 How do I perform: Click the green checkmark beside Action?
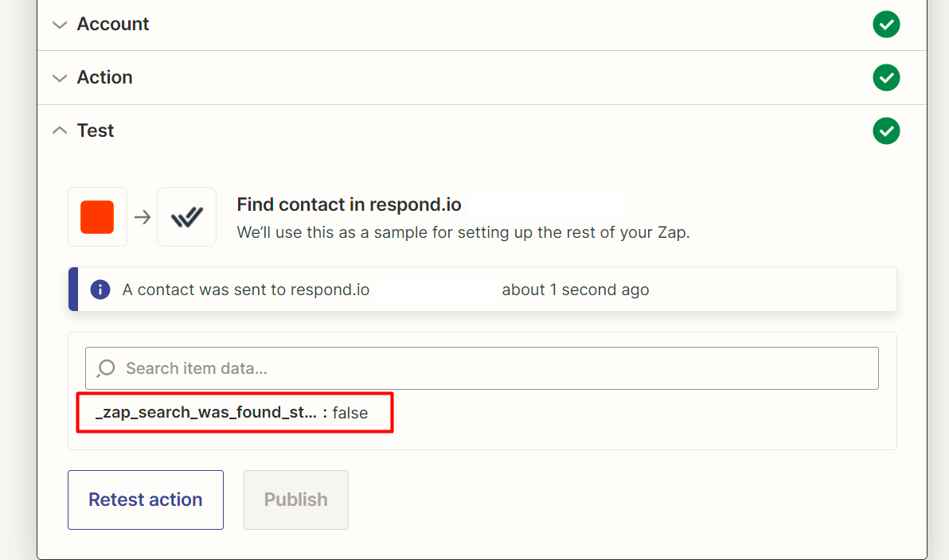click(x=886, y=77)
